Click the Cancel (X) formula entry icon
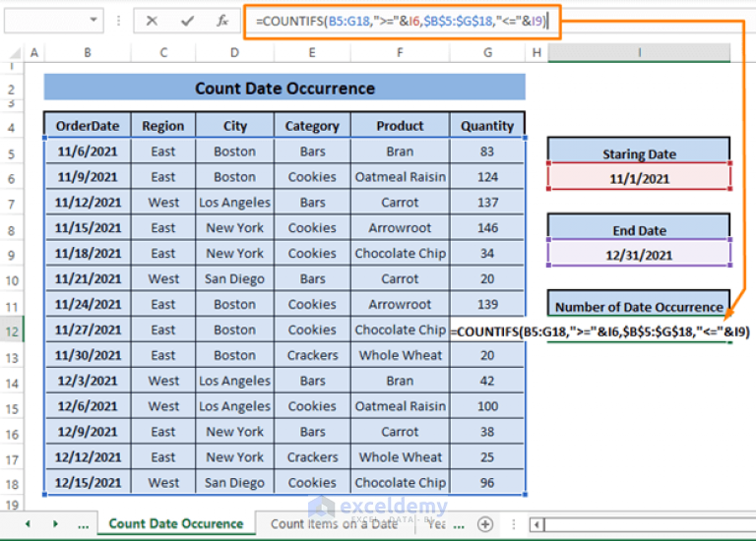Image resolution: width=756 pixels, height=541 pixels. (152, 21)
